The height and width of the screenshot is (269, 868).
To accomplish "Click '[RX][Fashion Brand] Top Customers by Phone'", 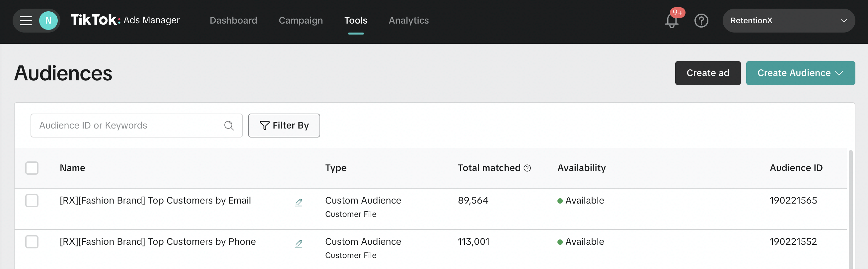I will point(157,242).
